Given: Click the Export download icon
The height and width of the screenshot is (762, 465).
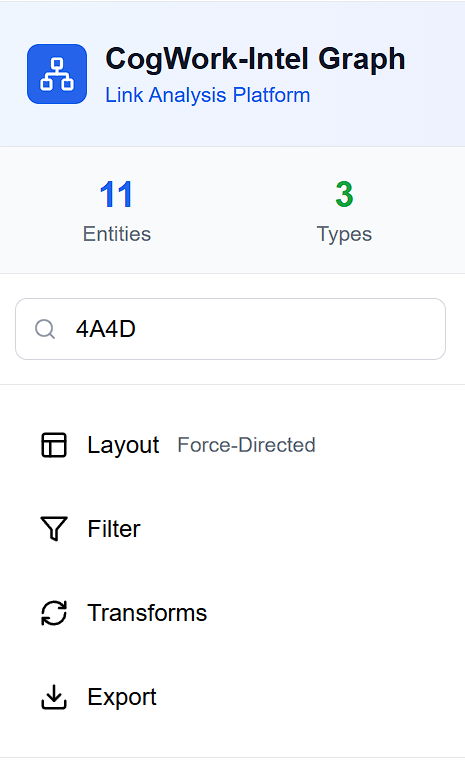Looking at the screenshot, I should (54, 697).
